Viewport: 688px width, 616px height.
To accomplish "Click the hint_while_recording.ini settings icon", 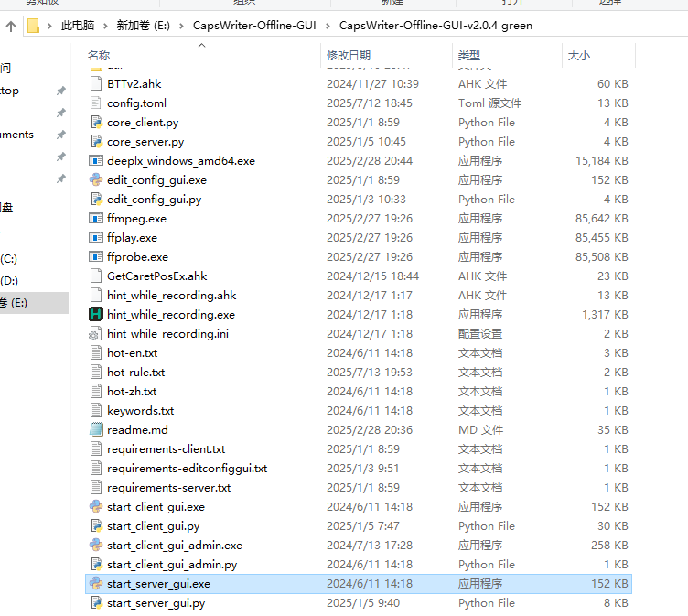I will pos(96,334).
